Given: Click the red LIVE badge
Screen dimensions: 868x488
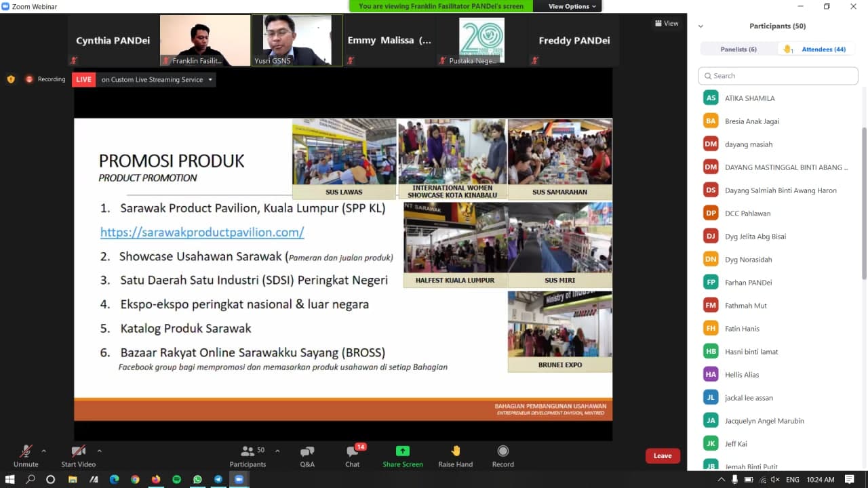Looking at the screenshot, I should [84, 79].
